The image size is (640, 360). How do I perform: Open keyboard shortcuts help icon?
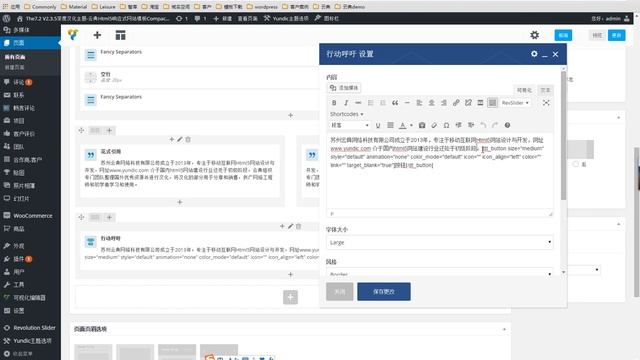pos(507,125)
